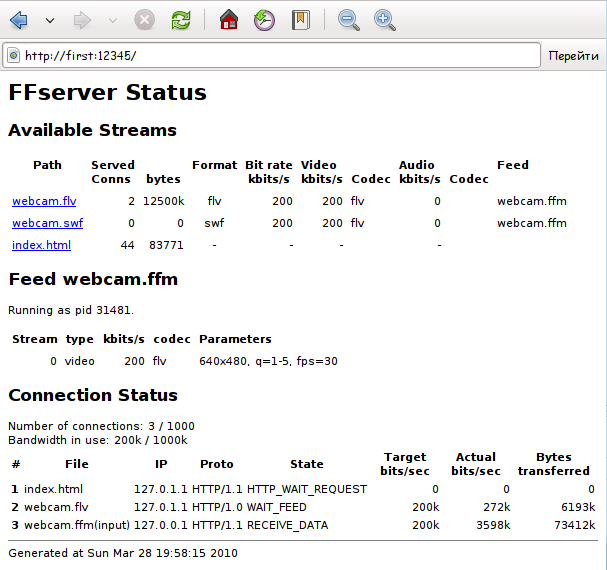Click the 73412k bytes transferred value
This screenshot has width=607, height=570.
574,525
